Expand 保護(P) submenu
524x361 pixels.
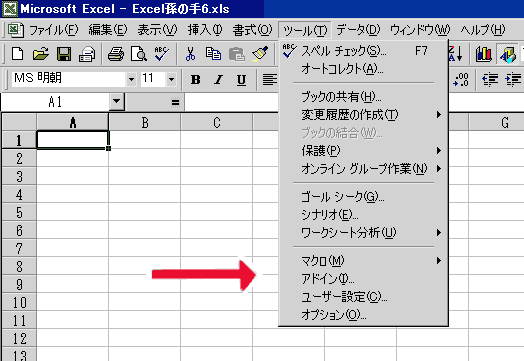[x=439, y=151]
